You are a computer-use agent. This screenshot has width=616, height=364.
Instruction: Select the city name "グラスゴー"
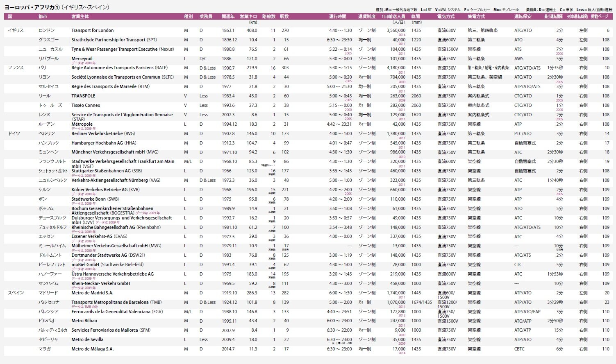pos(48,40)
